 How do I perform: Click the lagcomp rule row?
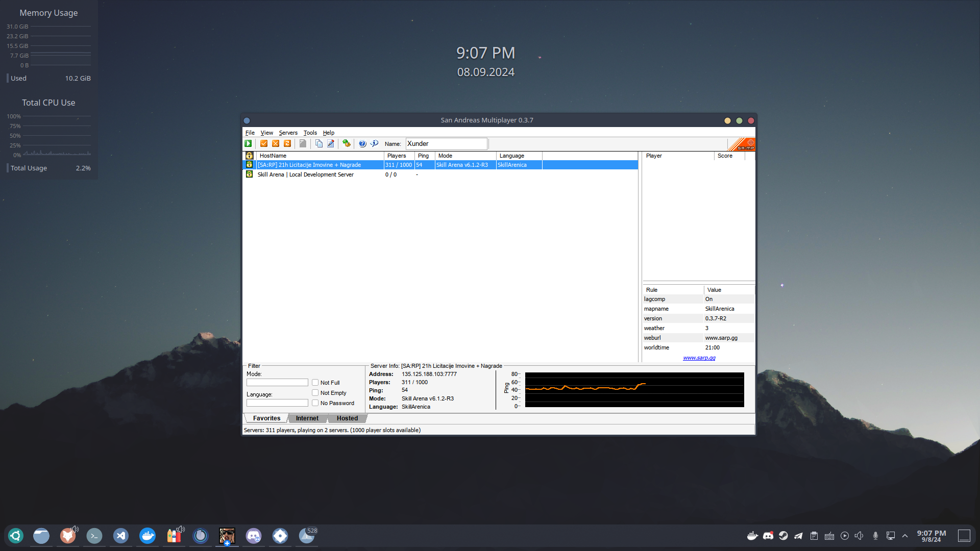click(x=698, y=299)
